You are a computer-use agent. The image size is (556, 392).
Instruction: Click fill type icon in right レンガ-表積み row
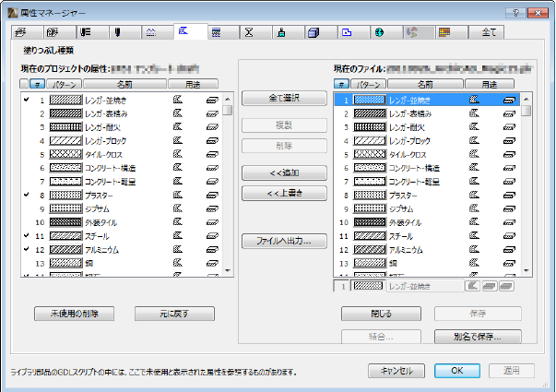[474, 113]
